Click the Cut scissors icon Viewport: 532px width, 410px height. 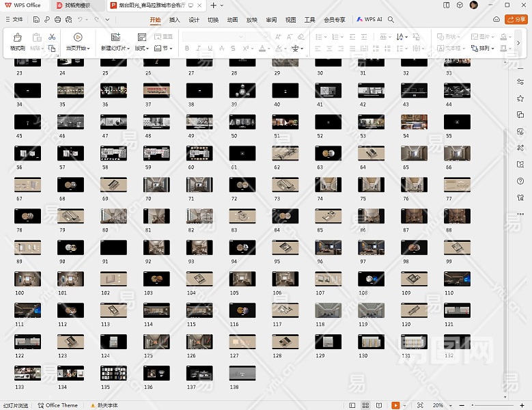(52, 36)
